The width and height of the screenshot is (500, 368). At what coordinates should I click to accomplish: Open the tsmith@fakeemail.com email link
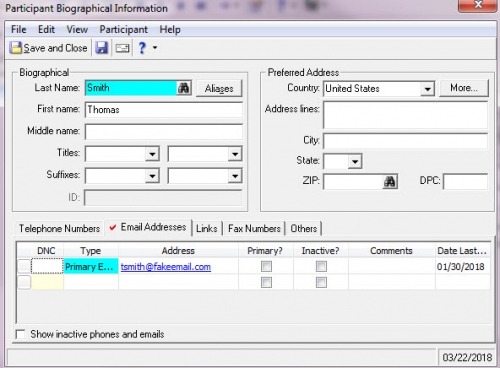pos(166,267)
